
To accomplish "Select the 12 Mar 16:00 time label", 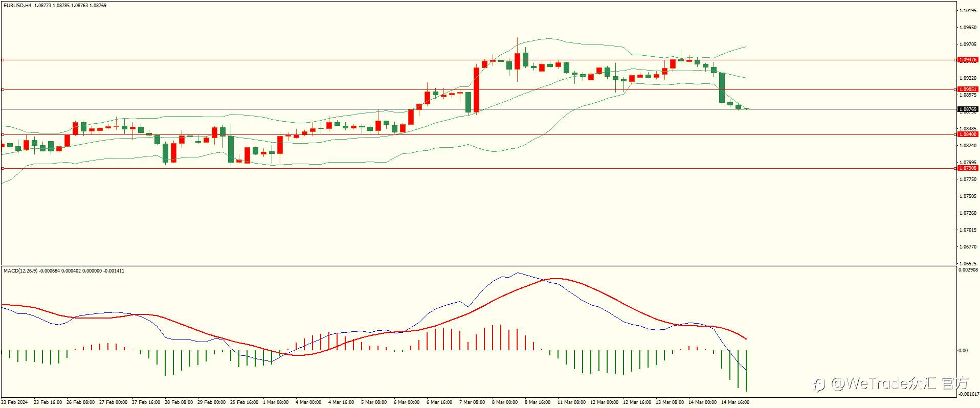I will (637, 402).
